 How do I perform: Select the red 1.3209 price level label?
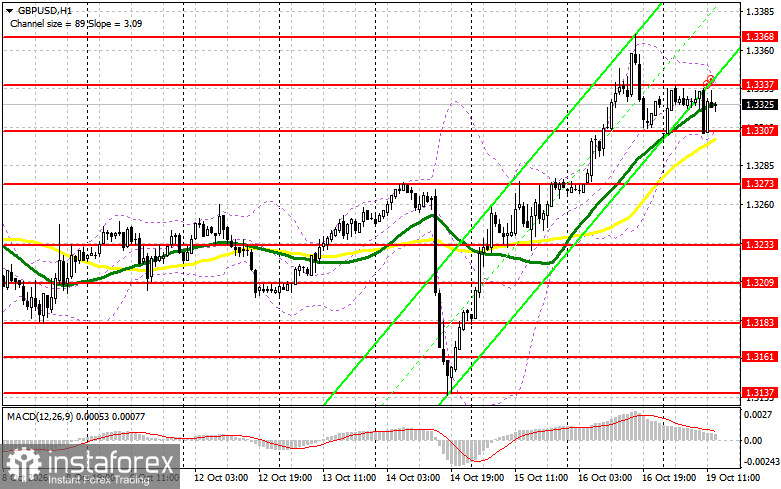point(760,282)
